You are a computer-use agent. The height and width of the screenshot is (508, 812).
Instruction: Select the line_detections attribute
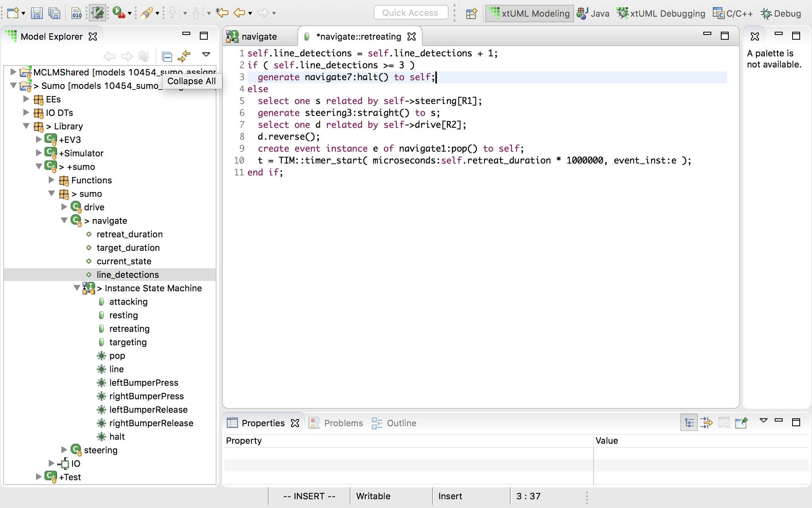point(128,275)
